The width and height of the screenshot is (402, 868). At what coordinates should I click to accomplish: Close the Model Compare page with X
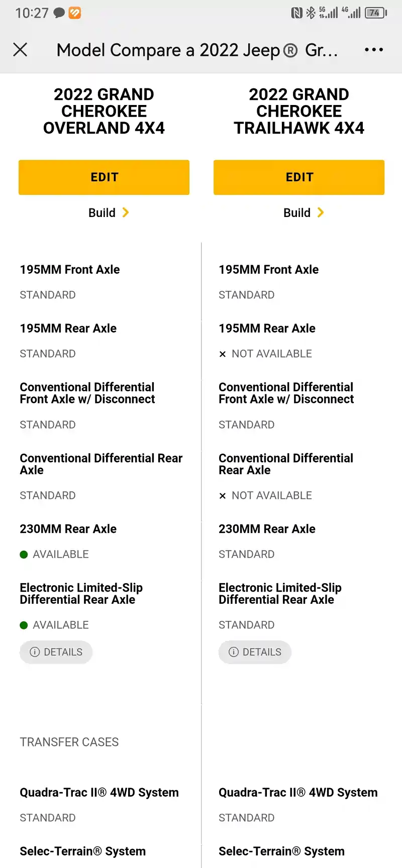coord(20,49)
